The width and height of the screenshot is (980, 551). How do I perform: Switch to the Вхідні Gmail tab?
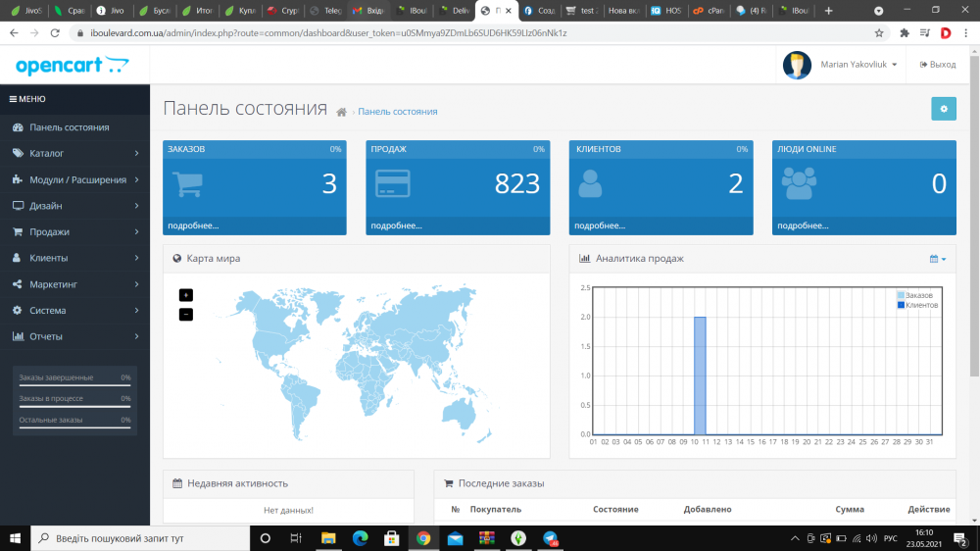(x=368, y=11)
